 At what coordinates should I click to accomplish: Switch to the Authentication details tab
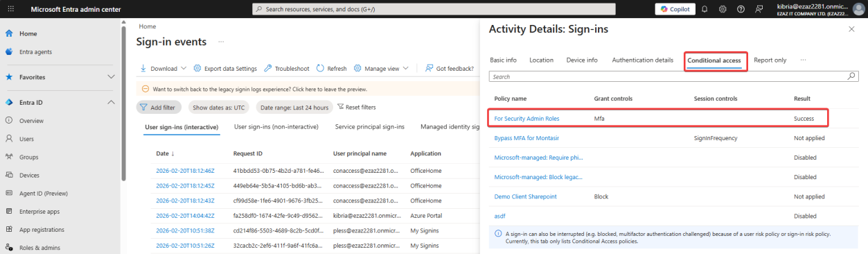[642, 60]
